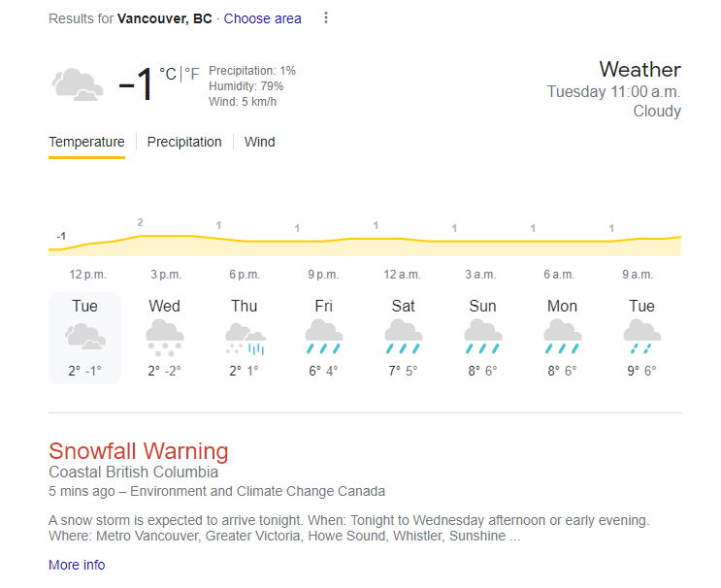Select the 12 a.m. hour label
Screen dimensions: 721x588
click(x=403, y=275)
